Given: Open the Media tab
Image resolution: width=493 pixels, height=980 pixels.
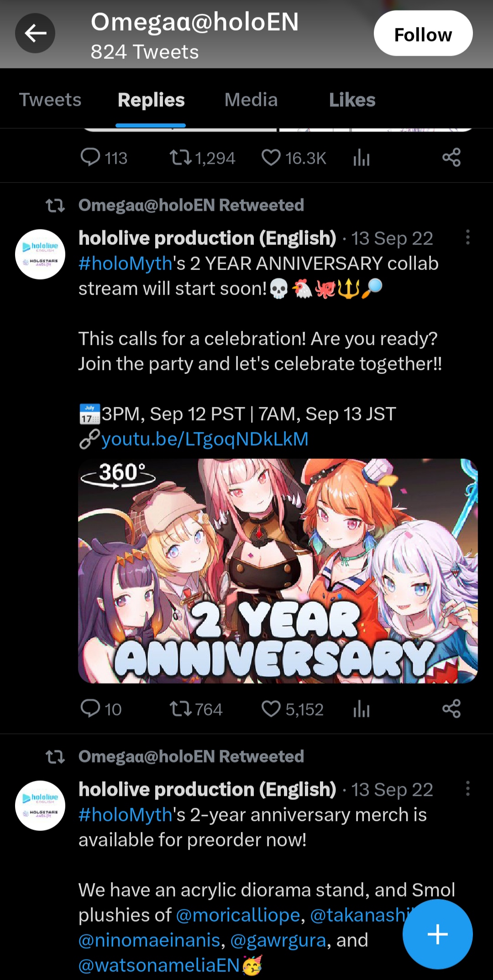Looking at the screenshot, I should 251,100.
